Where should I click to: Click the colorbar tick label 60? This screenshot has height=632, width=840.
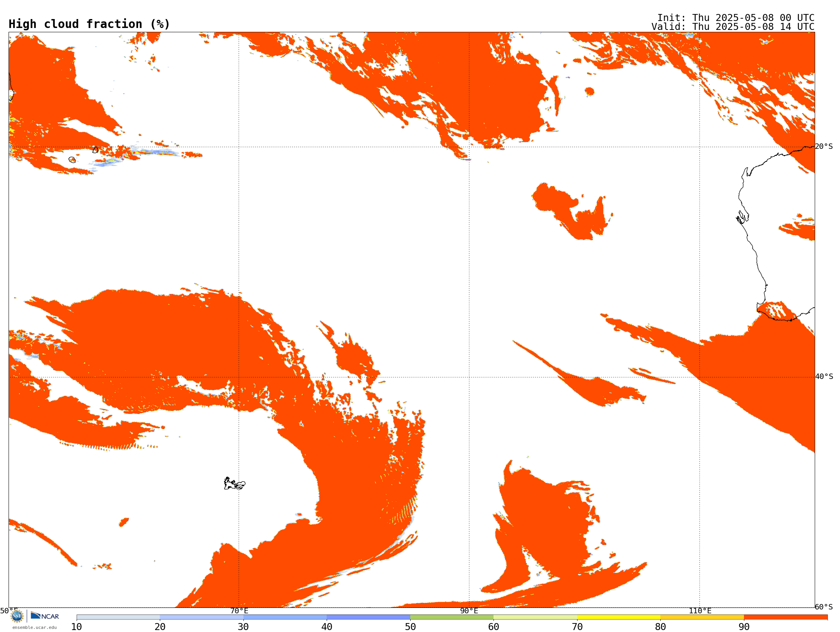click(x=493, y=627)
